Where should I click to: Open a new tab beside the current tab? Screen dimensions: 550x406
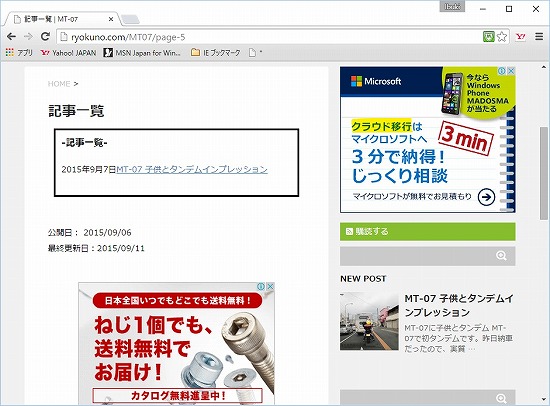point(130,20)
